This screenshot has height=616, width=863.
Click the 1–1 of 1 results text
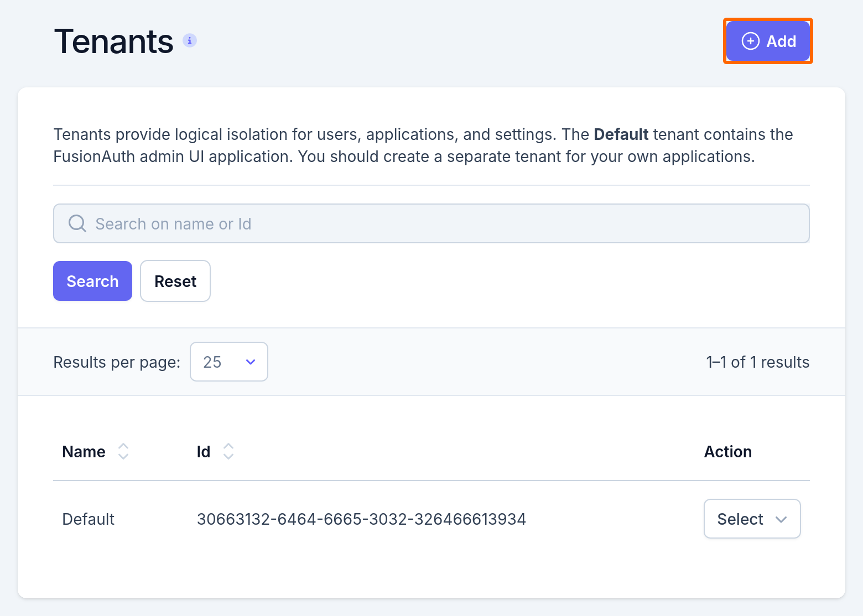[x=758, y=362]
